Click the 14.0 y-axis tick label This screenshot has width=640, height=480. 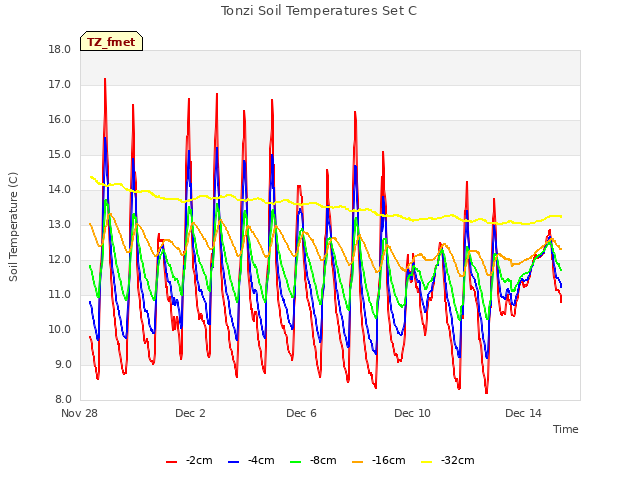click(x=60, y=190)
